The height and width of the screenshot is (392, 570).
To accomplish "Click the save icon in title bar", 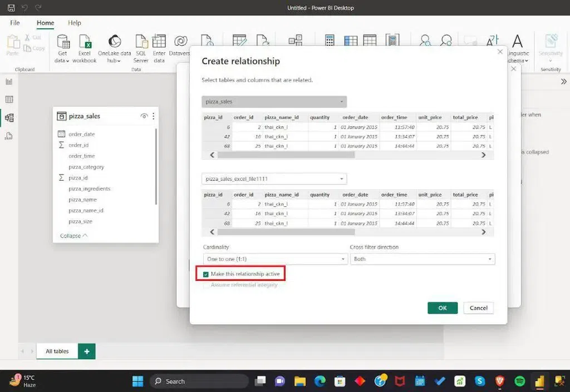I will pyautogui.click(x=11, y=8).
